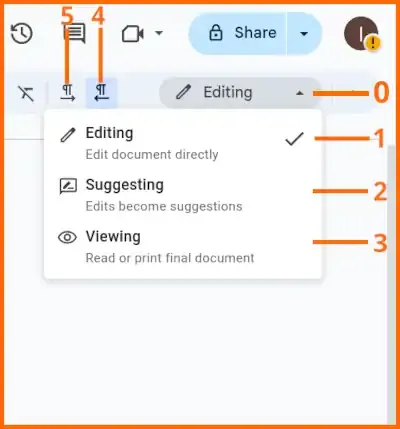Open the account avatar profile
The image size is (400, 429).
(362, 34)
